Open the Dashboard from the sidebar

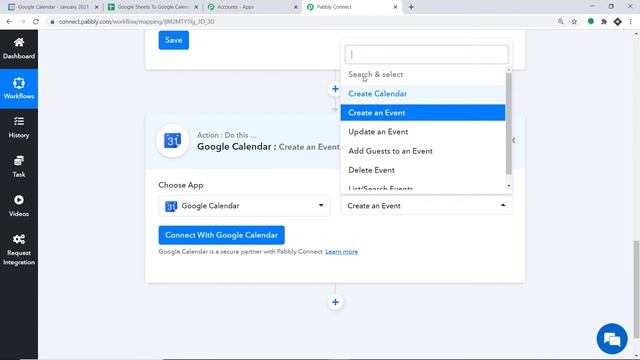pyautogui.click(x=19, y=48)
